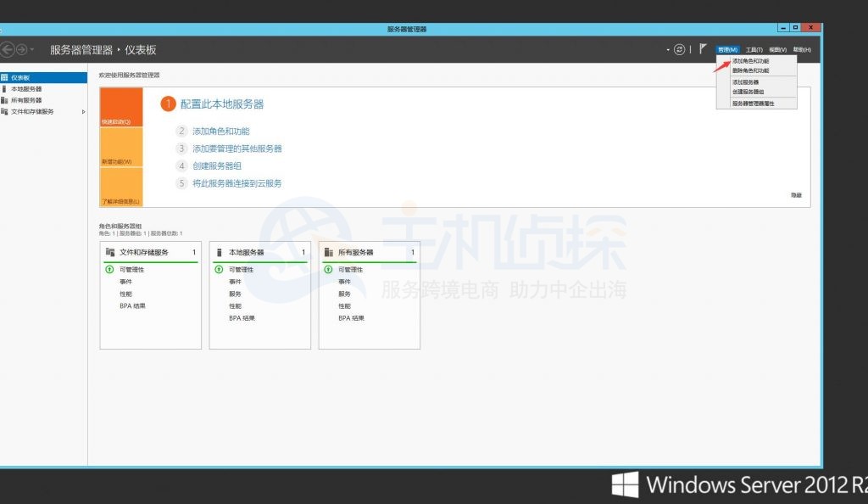Viewport: 868px width, 504px height.
Task: Check 事件 on the 文件和存储服务 tile
Action: 125,281
